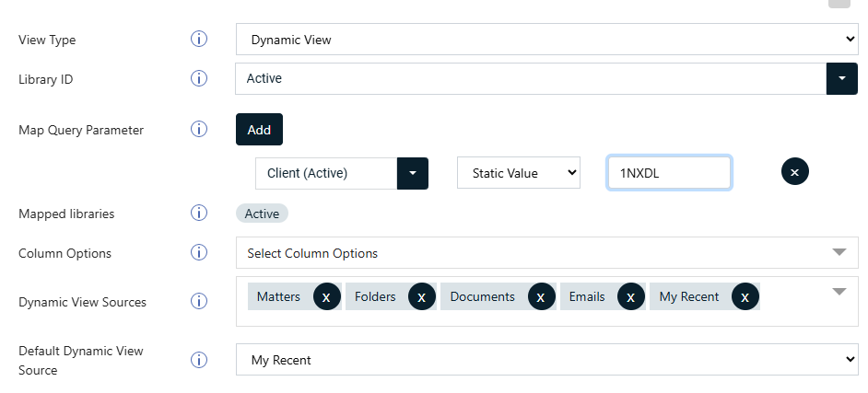This screenshot has height=393, width=868.
Task: Click the Map Query Parameter info icon
Action: pyautogui.click(x=198, y=130)
